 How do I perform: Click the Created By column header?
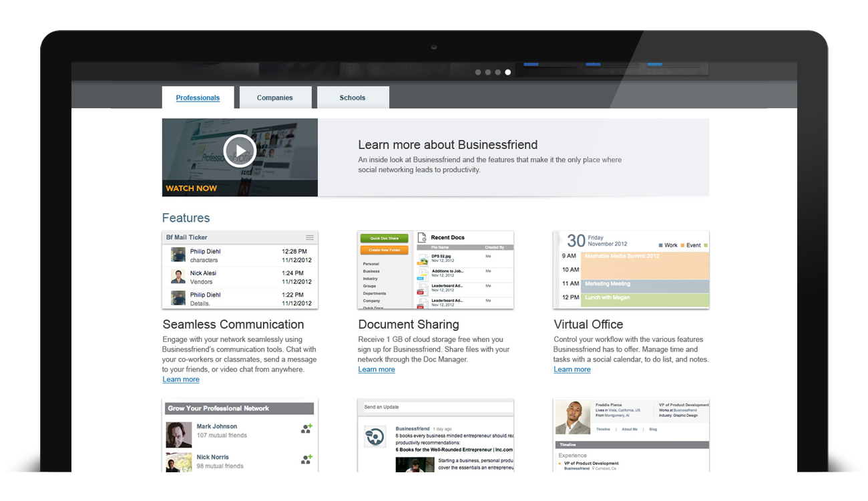pyautogui.click(x=495, y=247)
